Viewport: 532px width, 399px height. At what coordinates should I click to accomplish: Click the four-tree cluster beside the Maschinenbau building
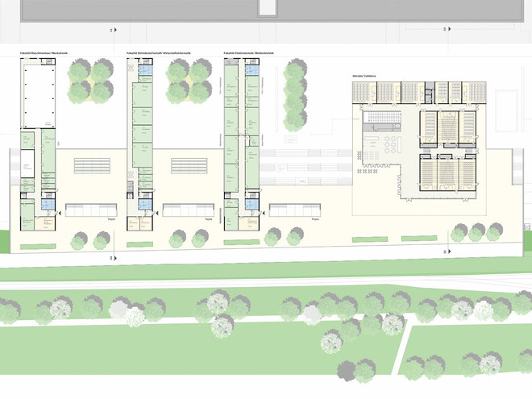[x=89, y=81]
